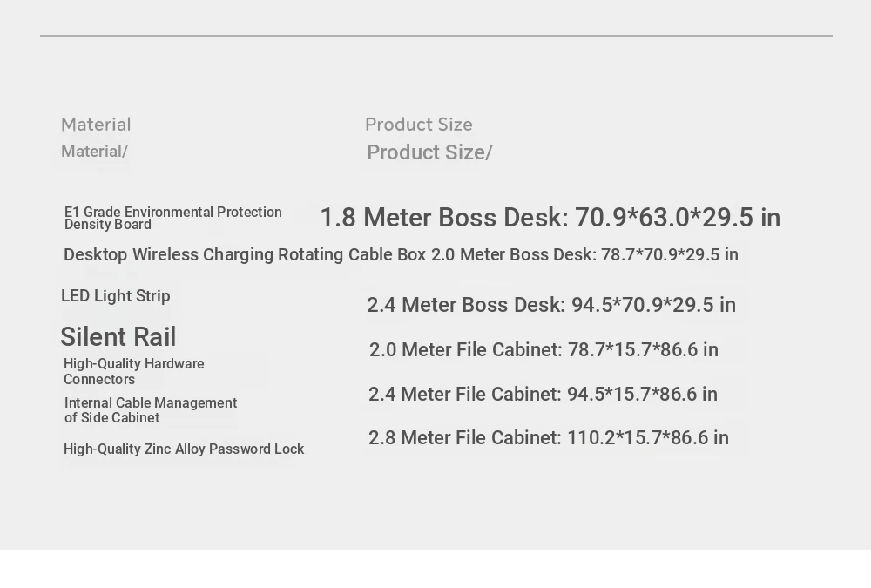Select the 2.4 Meter Boss Desk dimensions
Viewport: 871px width, 588px height.
(x=551, y=305)
